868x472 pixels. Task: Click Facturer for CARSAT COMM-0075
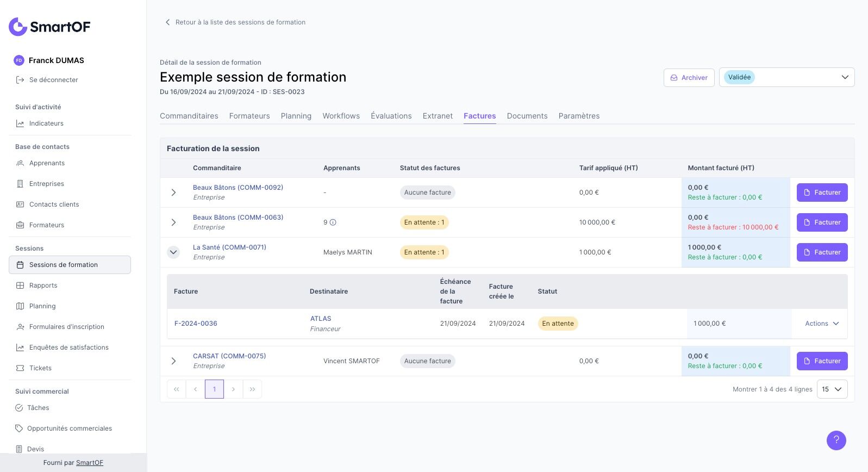[x=822, y=361]
